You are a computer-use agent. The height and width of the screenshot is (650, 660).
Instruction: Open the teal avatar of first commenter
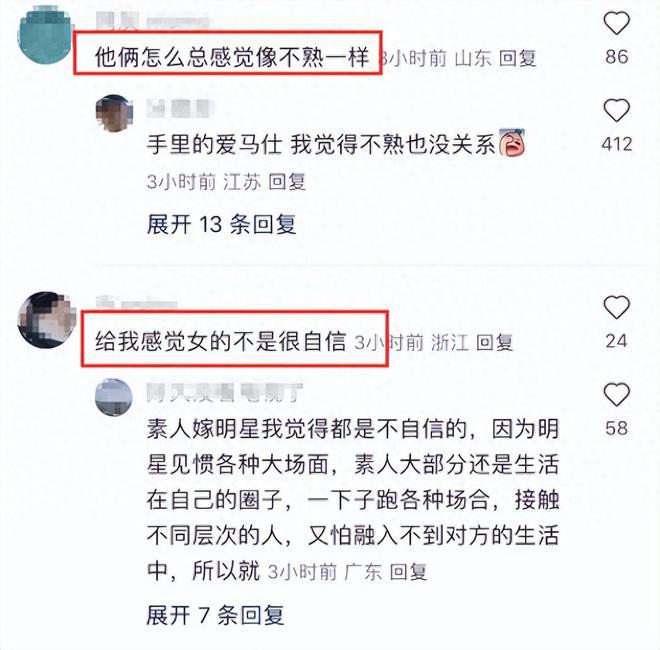point(45,35)
